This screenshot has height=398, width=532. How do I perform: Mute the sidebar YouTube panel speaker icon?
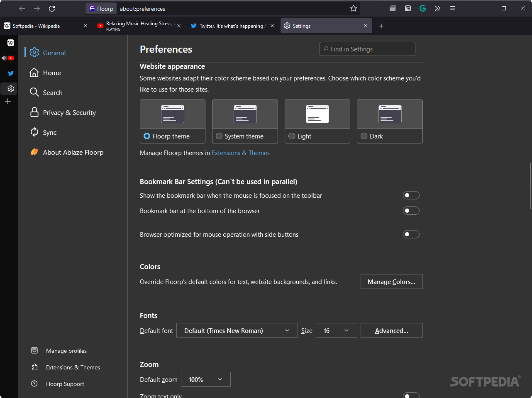point(4,58)
